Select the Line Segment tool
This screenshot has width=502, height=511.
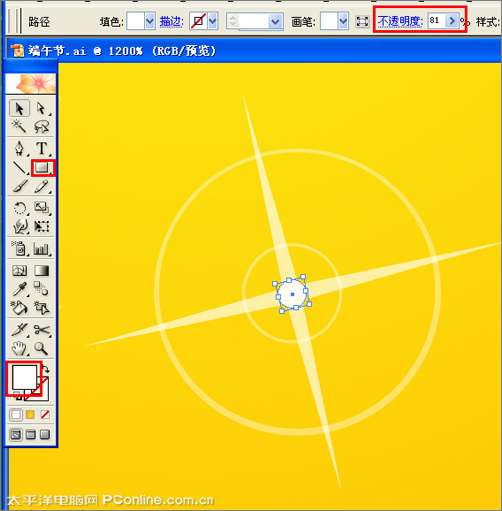[20, 168]
